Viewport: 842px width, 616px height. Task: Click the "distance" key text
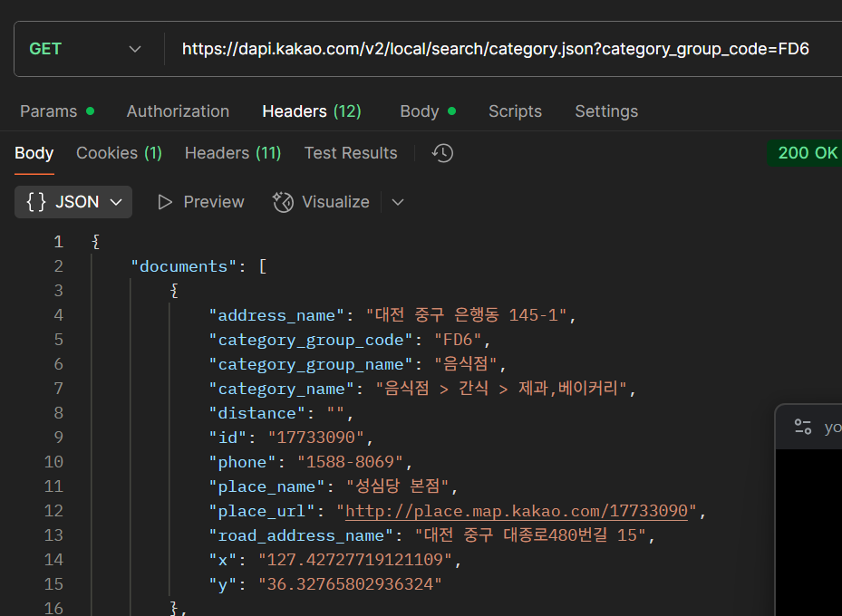click(256, 413)
